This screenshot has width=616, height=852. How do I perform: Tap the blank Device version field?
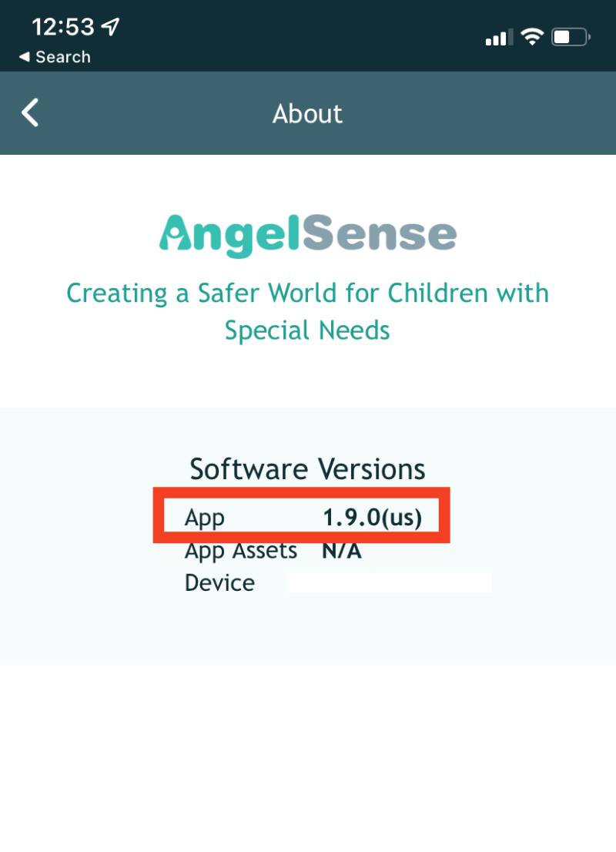coord(389,582)
